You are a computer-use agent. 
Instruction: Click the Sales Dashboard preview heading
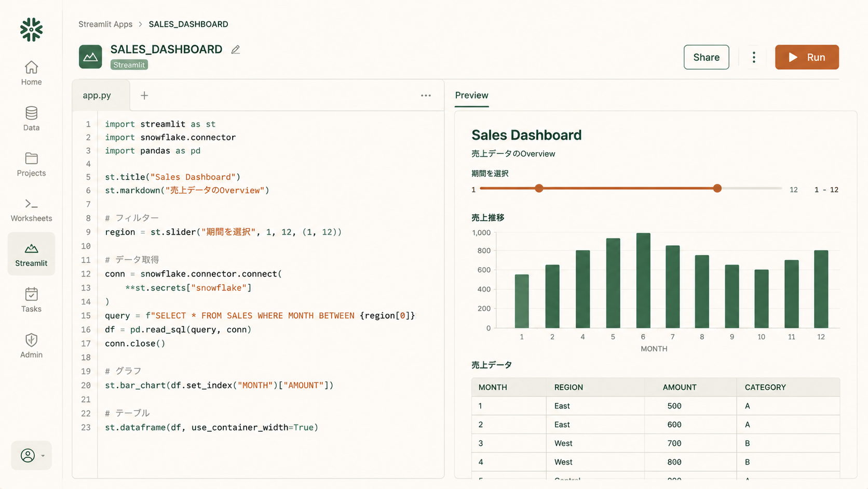point(526,135)
